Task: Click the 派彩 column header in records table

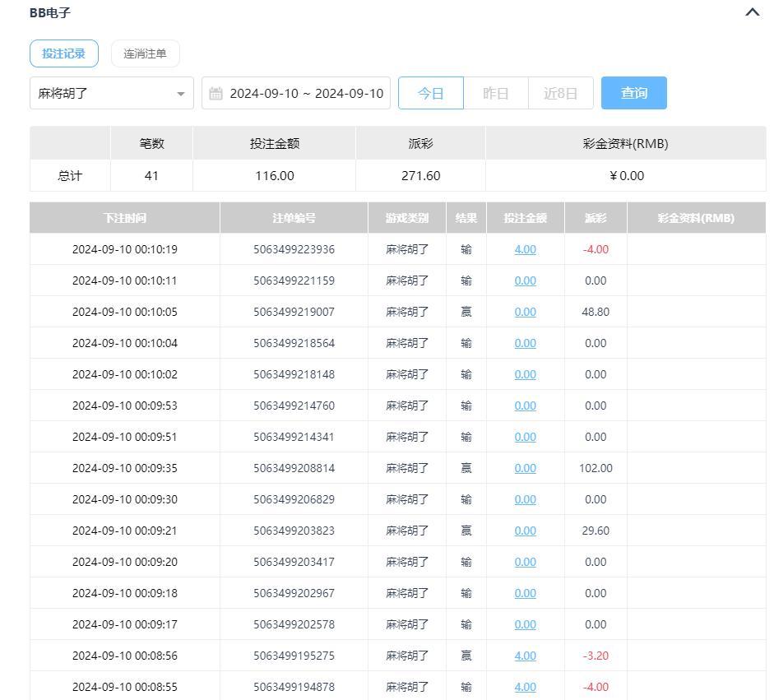Action: click(x=596, y=218)
